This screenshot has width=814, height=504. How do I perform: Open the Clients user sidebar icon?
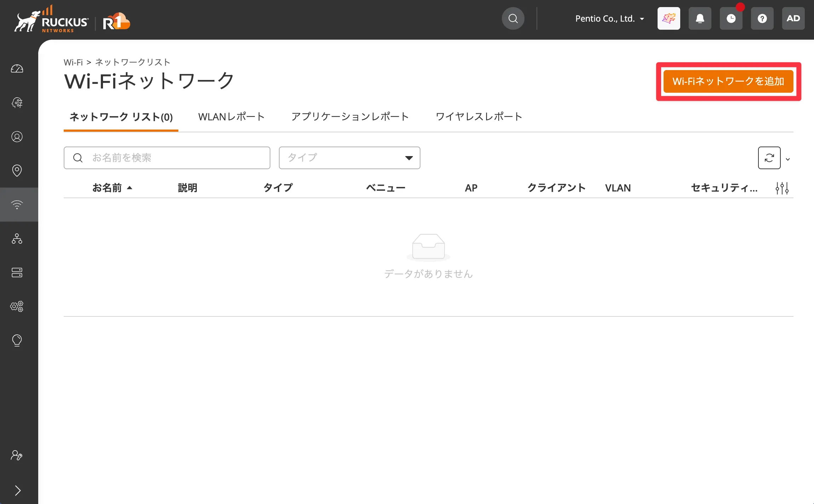17,137
